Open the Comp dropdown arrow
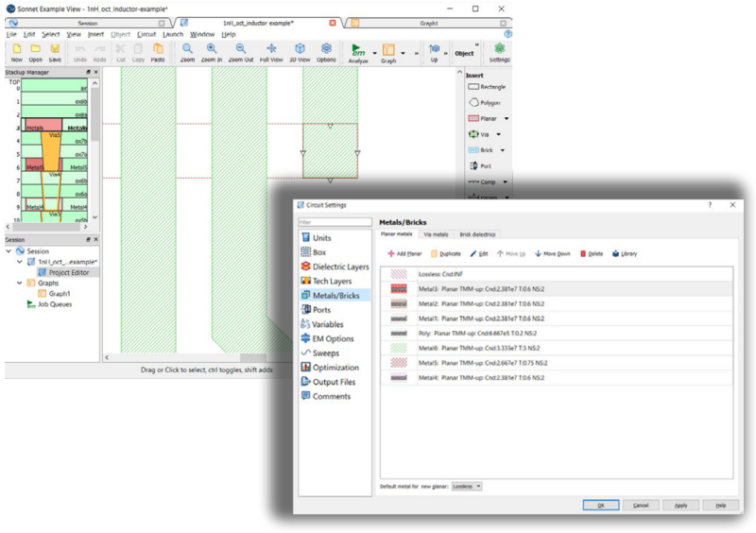This screenshot has width=756, height=533. (x=506, y=181)
